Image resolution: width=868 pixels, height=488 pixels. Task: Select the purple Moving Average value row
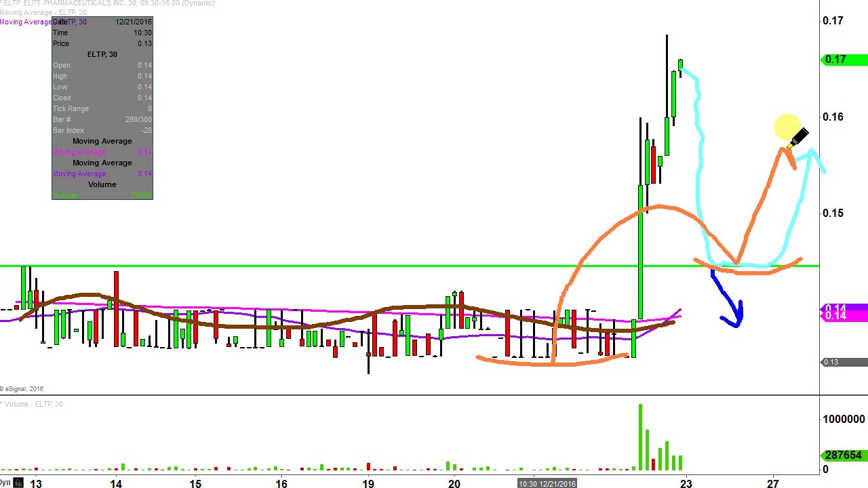point(102,174)
